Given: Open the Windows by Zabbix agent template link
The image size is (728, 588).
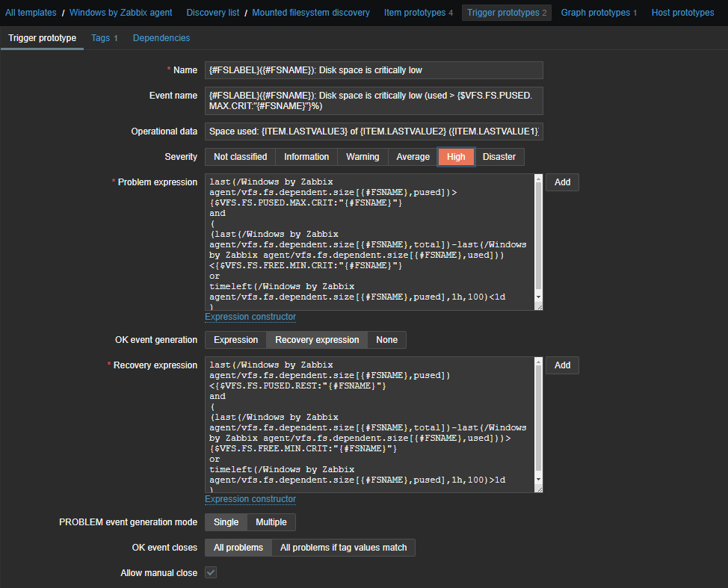Looking at the screenshot, I should tap(121, 13).
